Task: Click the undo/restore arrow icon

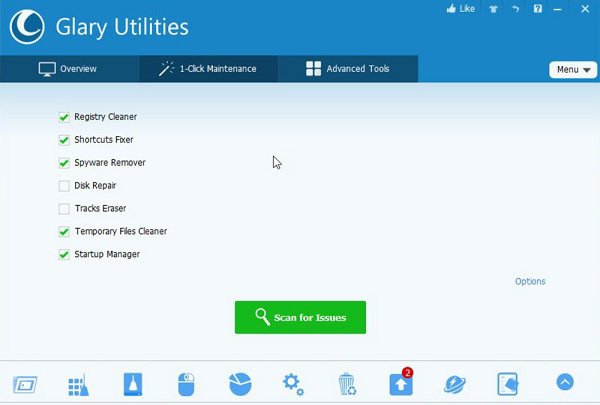Action: point(515,9)
